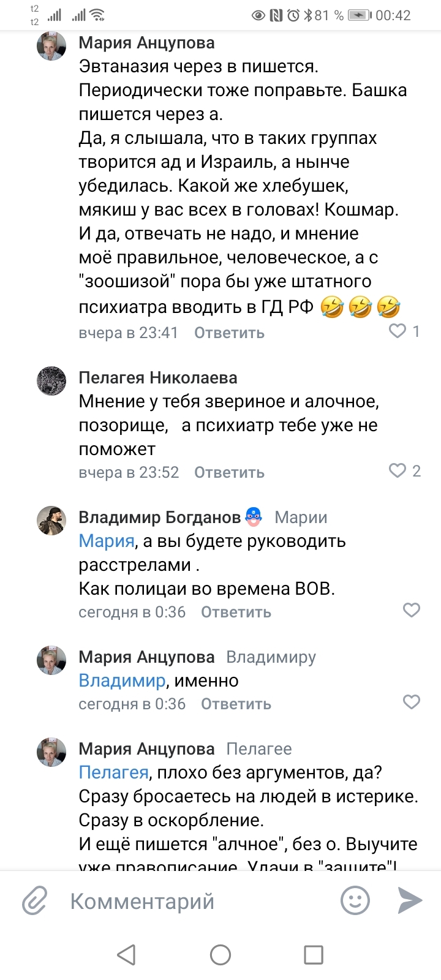Reply to the comment from вчера в 23:41

click(229, 333)
